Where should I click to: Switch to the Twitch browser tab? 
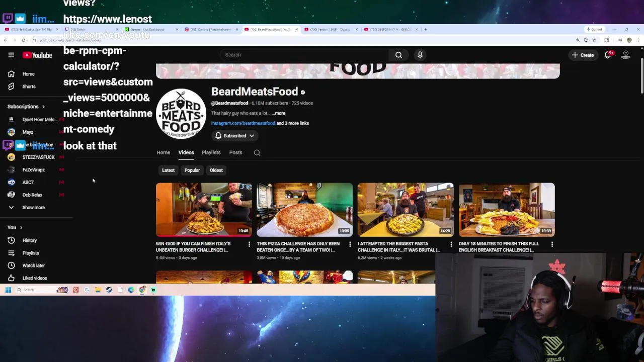[x=92, y=29]
